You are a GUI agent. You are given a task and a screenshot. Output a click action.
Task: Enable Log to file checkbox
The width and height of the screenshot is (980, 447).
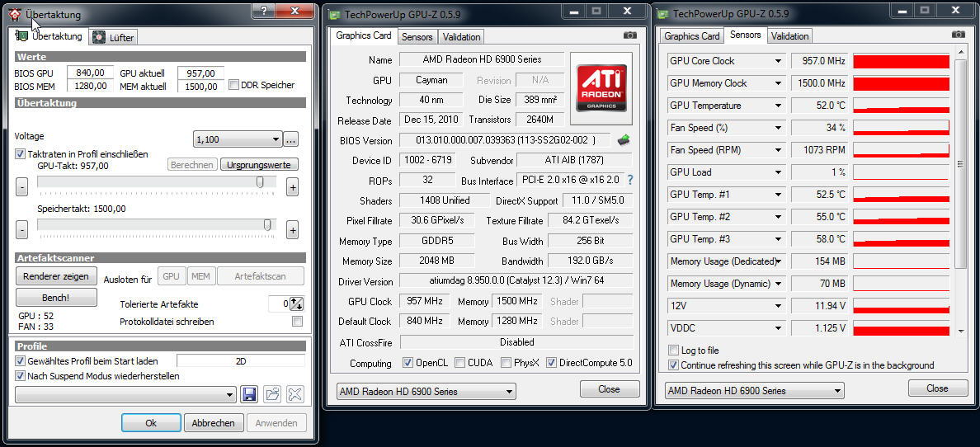click(x=673, y=351)
